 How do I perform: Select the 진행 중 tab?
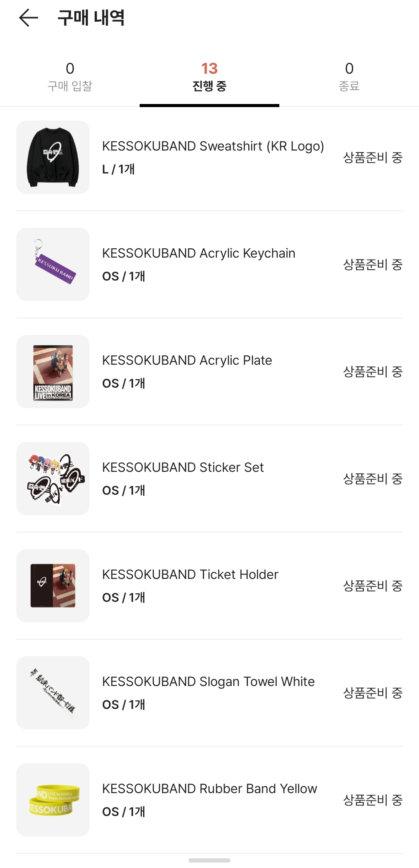click(209, 77)
